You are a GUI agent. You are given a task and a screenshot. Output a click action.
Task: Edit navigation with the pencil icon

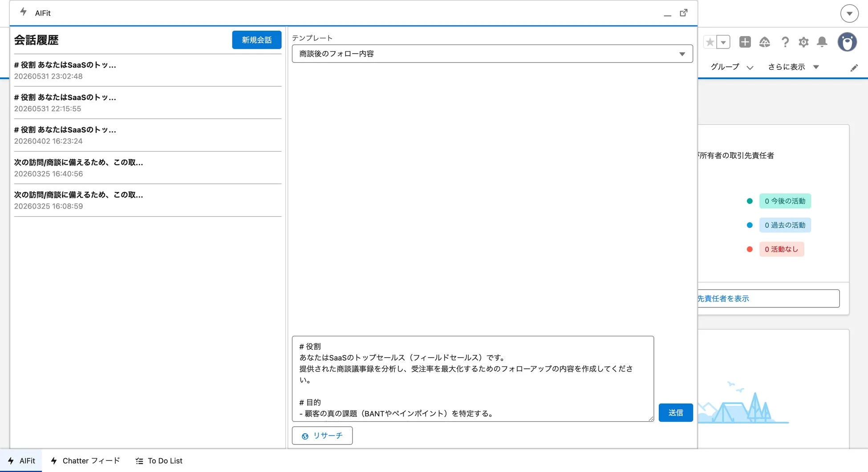click(854, 68)
